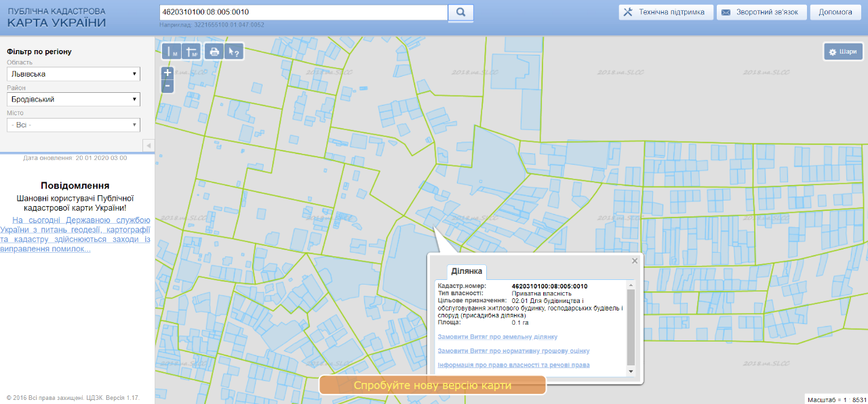Screen dimensions: 868x404
Task: Zoom out the map with minus button
Action: point(167,86)
